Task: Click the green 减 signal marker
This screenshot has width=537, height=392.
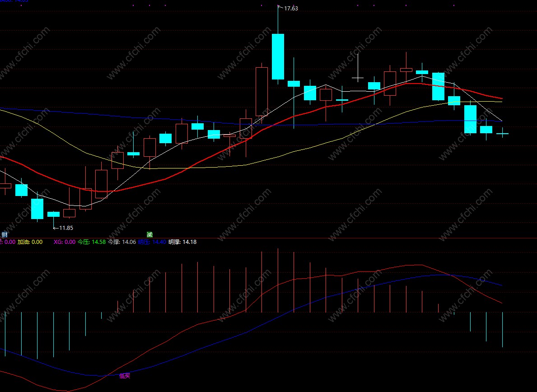Action: [149, 235]
